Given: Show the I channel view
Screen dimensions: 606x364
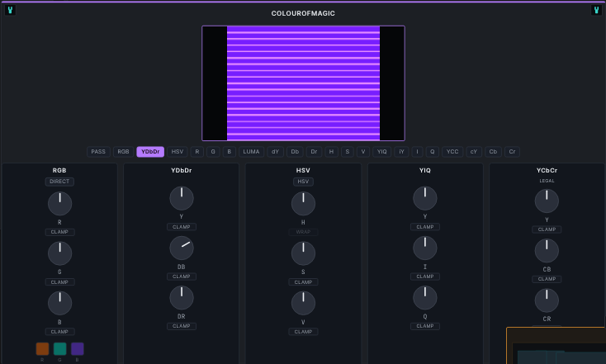Looking at the screenshot, I should pos(417,152).
